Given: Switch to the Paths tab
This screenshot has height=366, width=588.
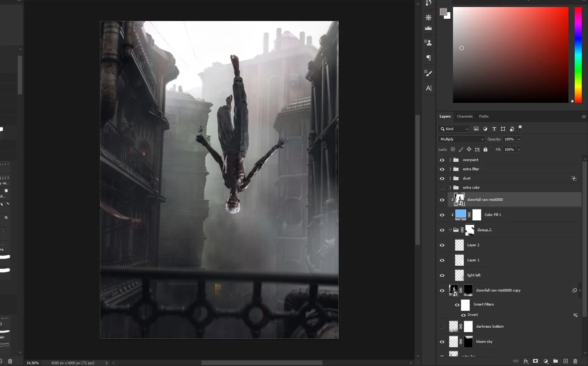Looking at the screenshot, I should tap(484, 116).
